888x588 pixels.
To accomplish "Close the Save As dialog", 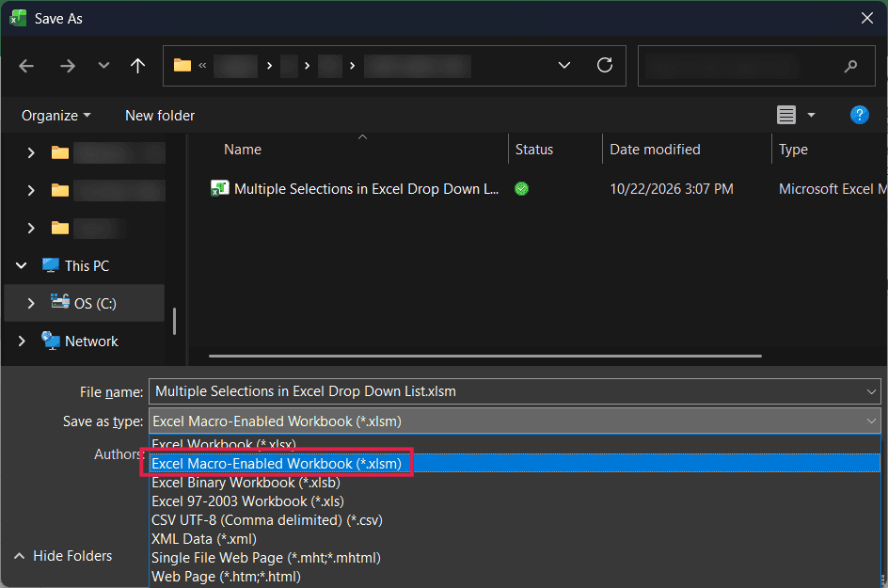I will [867, 18].
